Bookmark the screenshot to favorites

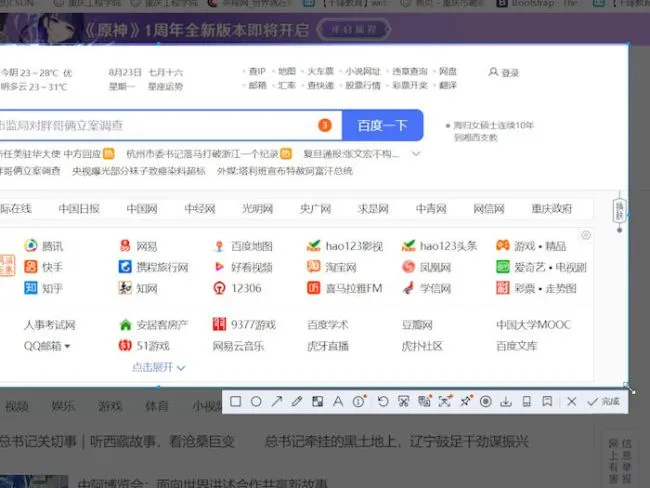tap(547, 401)
